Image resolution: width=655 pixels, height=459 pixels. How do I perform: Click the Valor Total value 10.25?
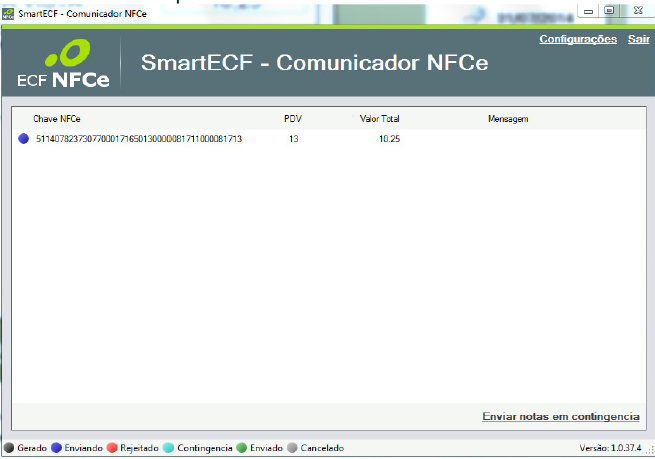(x=389, y=139)
